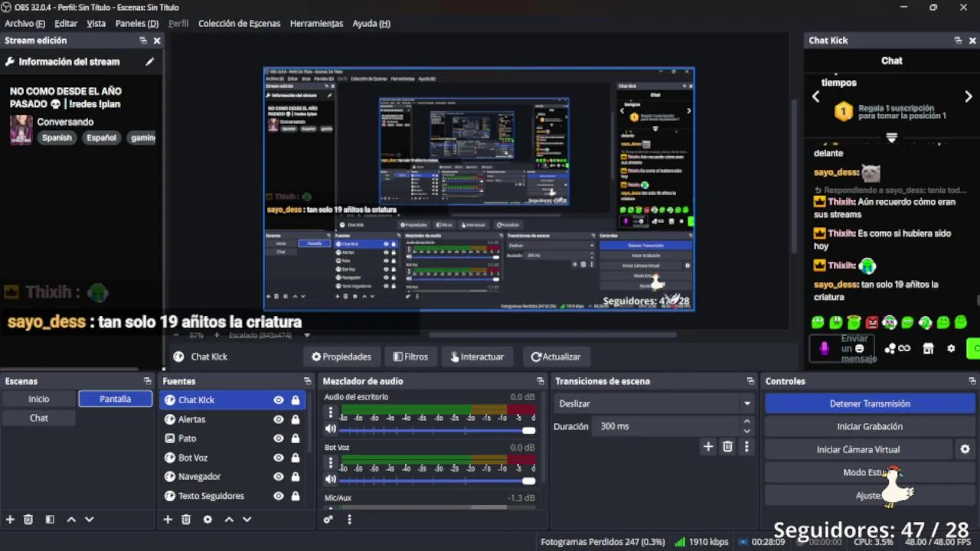980x551 pixels.
Task: Add a new scene with the plus icon
Action: pos(11,519)
